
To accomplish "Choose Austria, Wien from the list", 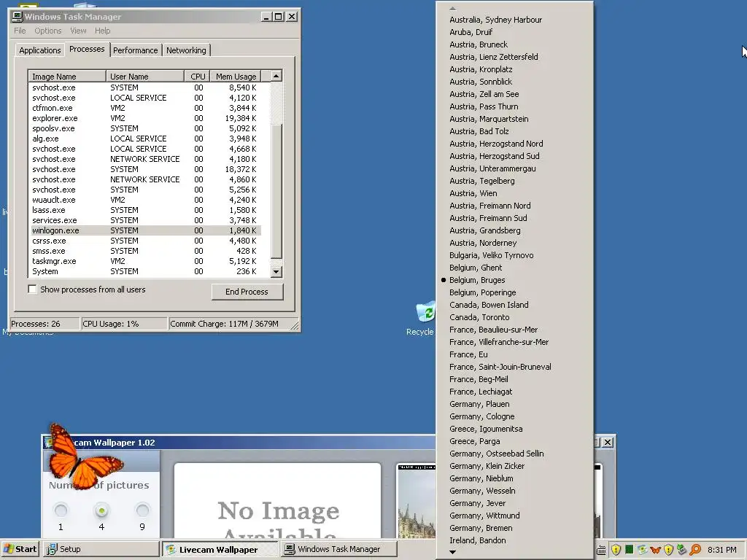I will pyautogui.click(x=514, y=193).
